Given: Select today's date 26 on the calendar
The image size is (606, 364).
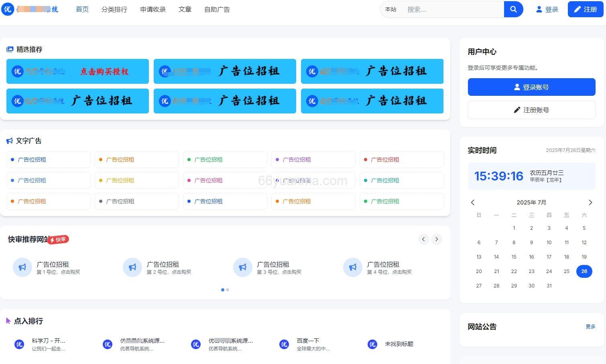Looking at the screenshot, I should pyautogui.click(x=584, y=271).
